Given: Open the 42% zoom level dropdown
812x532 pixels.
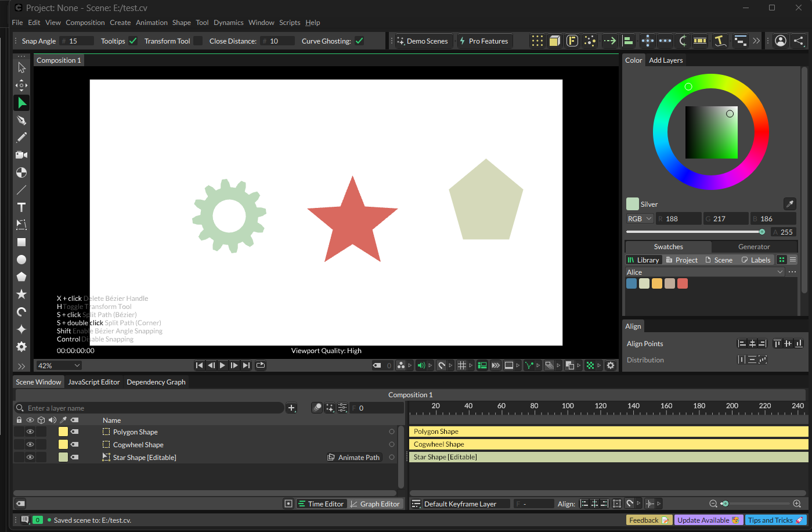Looking at the screenshot, I should (59, 365).
